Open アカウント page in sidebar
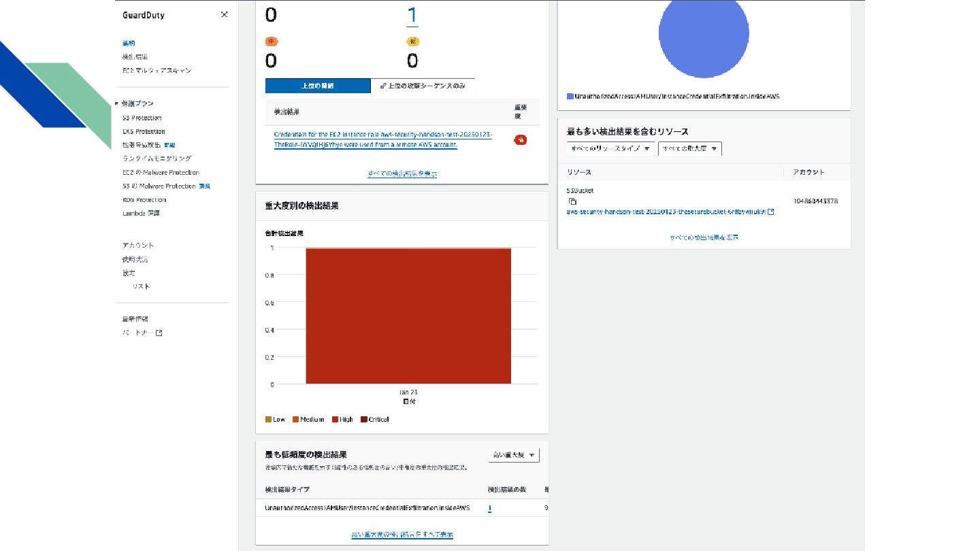 [138, 245]
